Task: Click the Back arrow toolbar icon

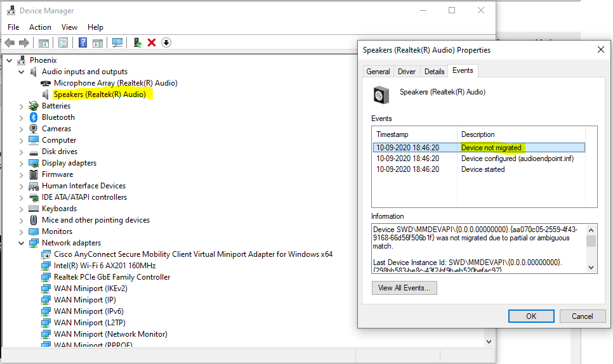Action: click(10, 42)
